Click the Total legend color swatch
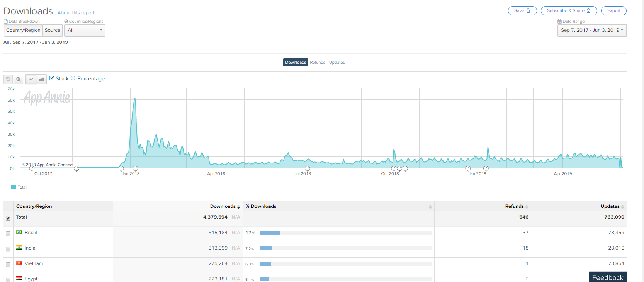Image resolution: width=644 pixels, height=282 pixels. [x=14, y=187]
